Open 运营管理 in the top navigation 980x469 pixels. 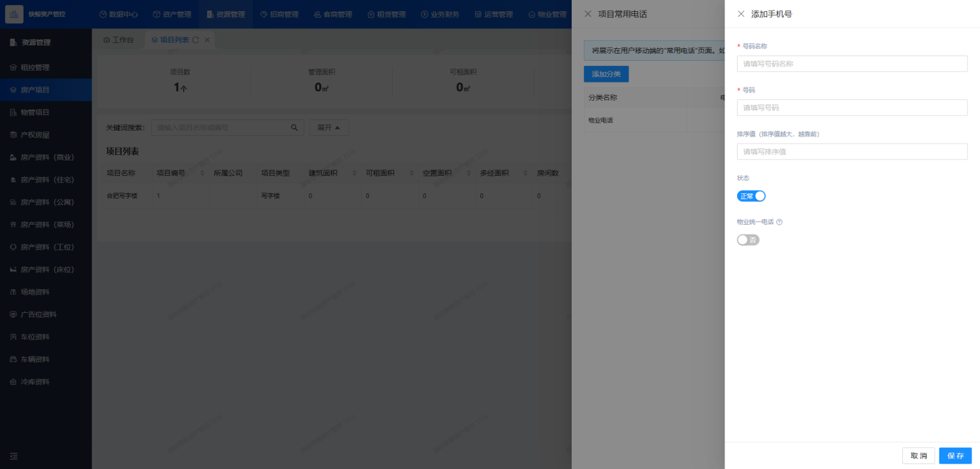(493, 14)
